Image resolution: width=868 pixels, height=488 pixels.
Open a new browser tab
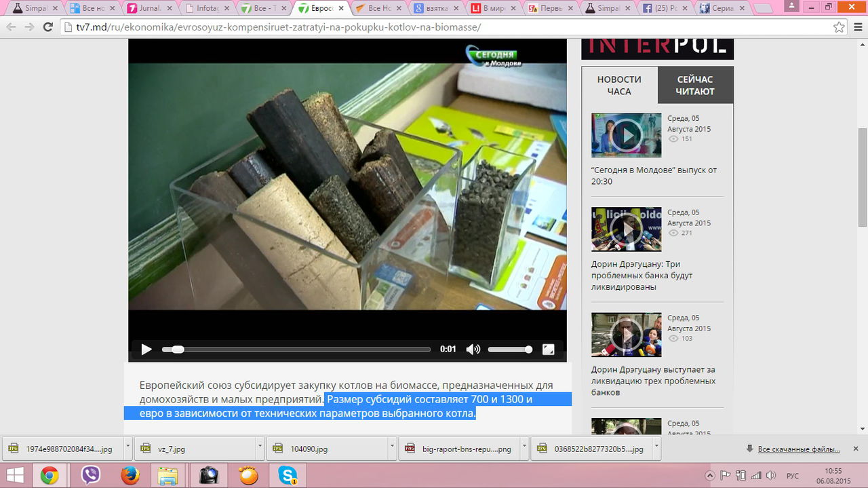click(x=763, y=10)
